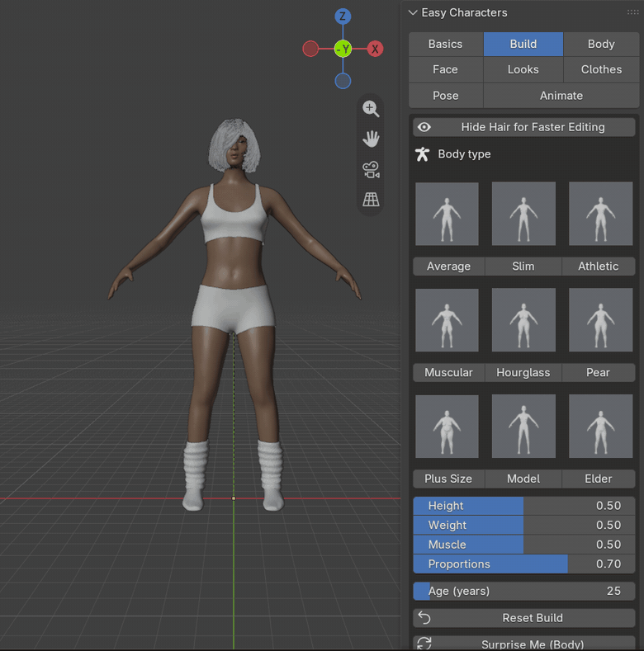This screenshot has width=644, height=651.
Task: Select the Elder body thumbnail
Action: click(601, 427)
